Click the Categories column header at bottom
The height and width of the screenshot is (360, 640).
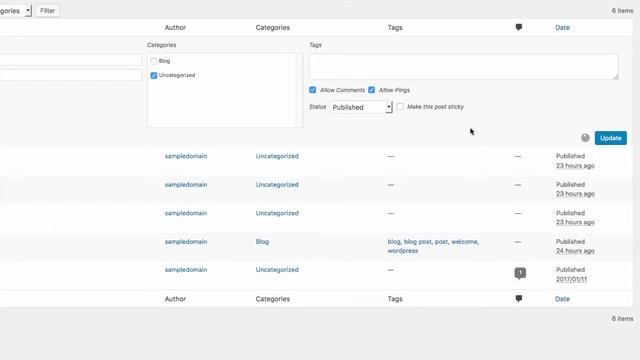click(273, 299)
